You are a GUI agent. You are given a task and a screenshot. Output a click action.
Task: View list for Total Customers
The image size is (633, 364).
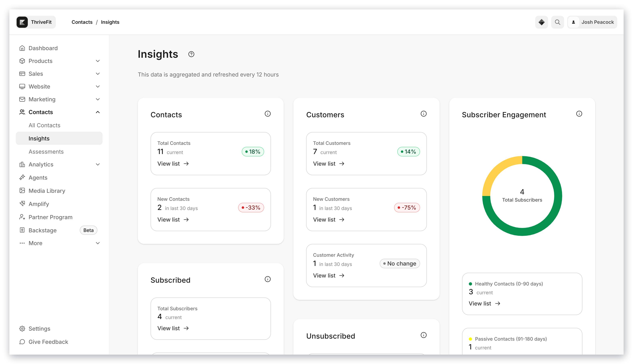click(x=328, y=163)
